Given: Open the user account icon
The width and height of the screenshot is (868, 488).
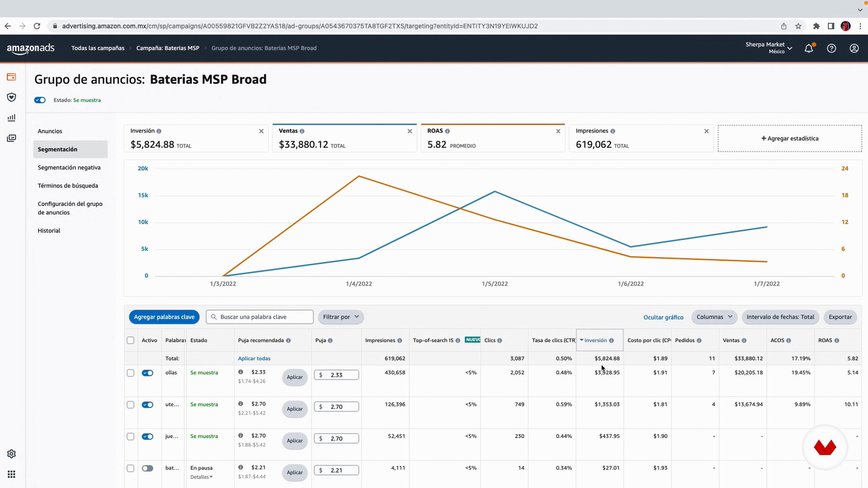Looking at the screenshot, I should (x=854, y=49).
